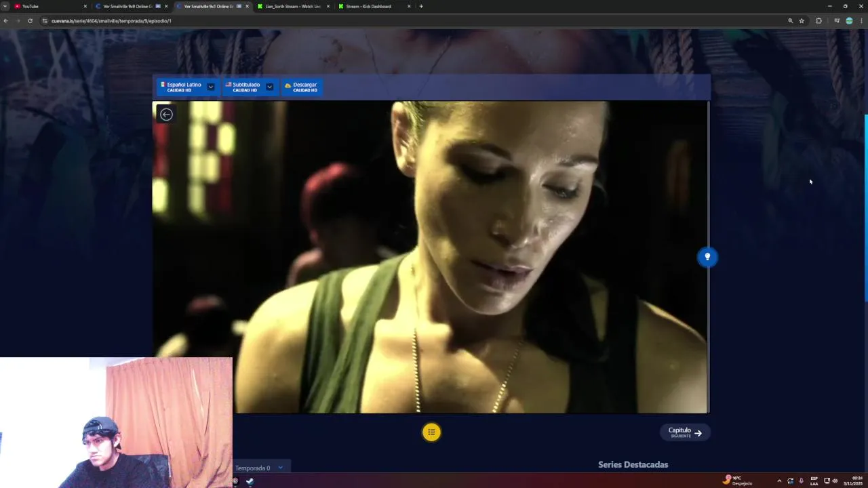The image size is (868, 488).
Task: Expand the Español Latino dropdown arrow
Action: [x=211, y=87]
